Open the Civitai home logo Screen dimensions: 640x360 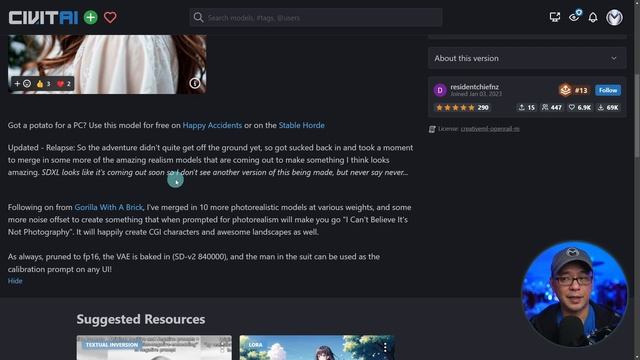(x=43, y=18)
